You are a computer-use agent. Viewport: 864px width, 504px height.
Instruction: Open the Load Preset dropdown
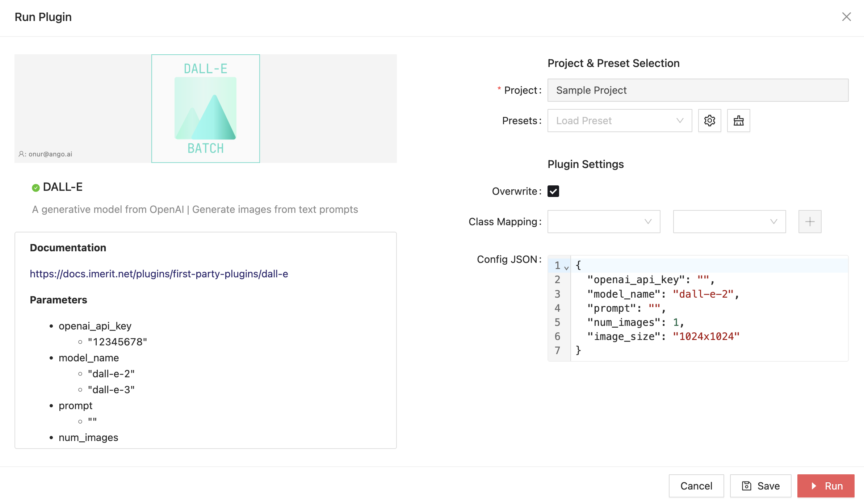point(620,121)
